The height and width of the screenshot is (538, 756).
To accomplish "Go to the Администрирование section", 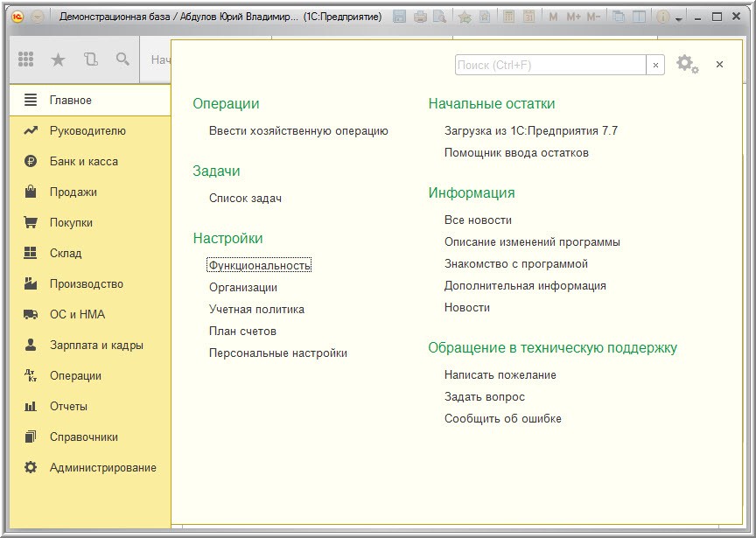I will (x=102, y=467).
